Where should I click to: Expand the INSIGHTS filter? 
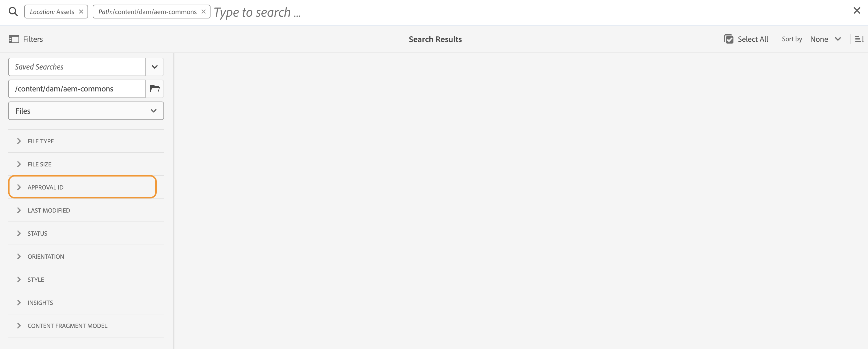(x=86, y=302)
